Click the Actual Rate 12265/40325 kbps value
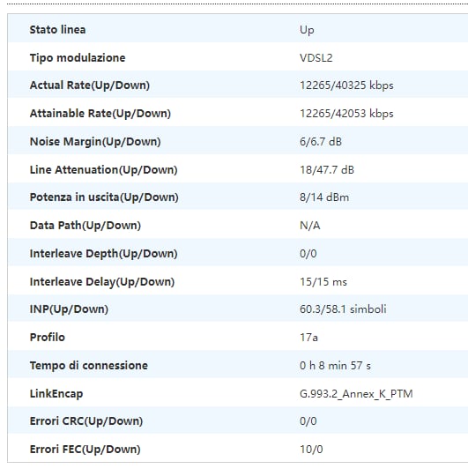The image size is (468, 476). coord(346,86)
